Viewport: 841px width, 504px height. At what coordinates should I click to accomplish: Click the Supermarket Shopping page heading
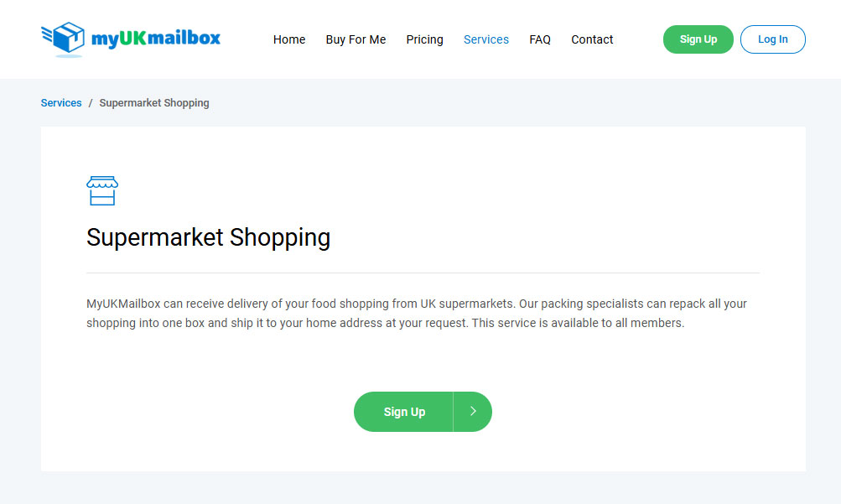click(x=208, y=237)
